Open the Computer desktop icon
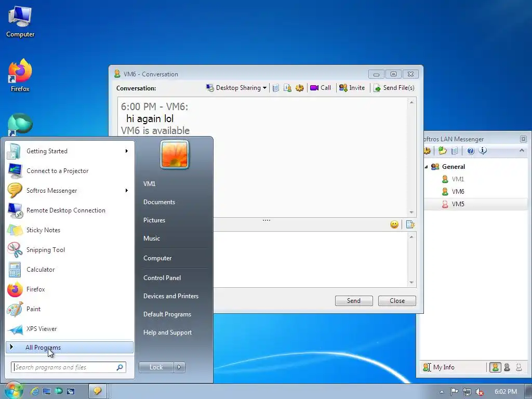Screen dimensions: 532x399 coord(20,22)
